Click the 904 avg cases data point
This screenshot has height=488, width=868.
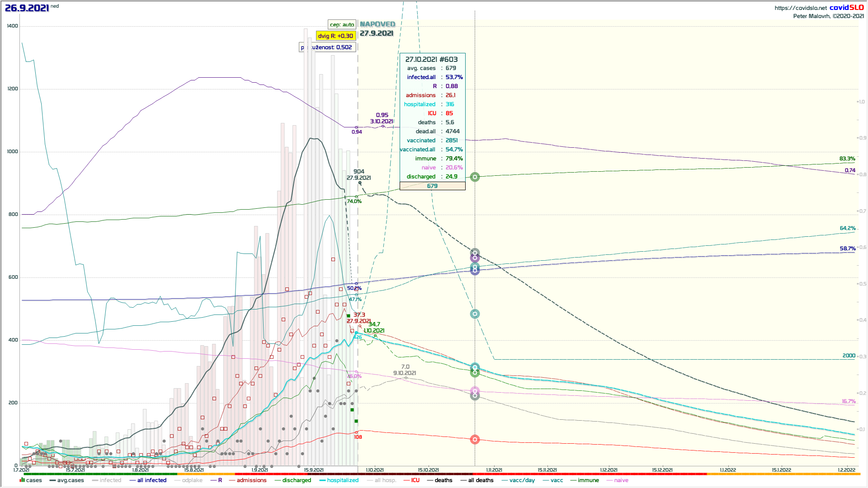[360, 183]
